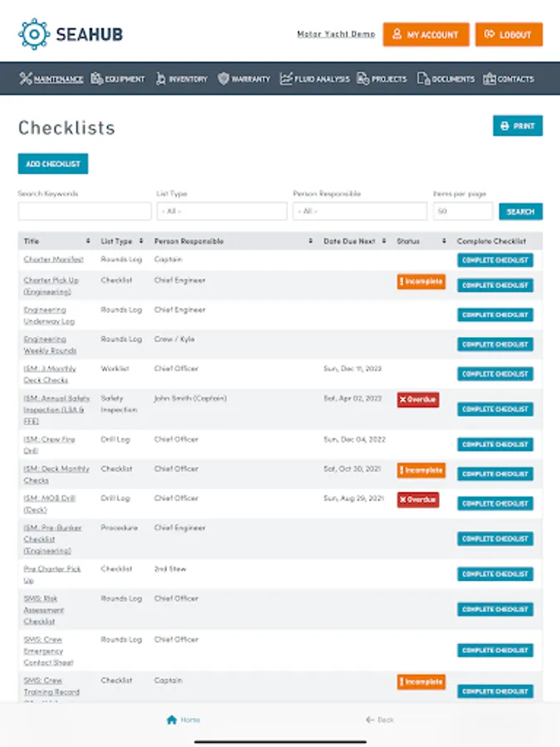Go to the Home bottom tab
The image size is (560, 747).
[x=183, y=720]
